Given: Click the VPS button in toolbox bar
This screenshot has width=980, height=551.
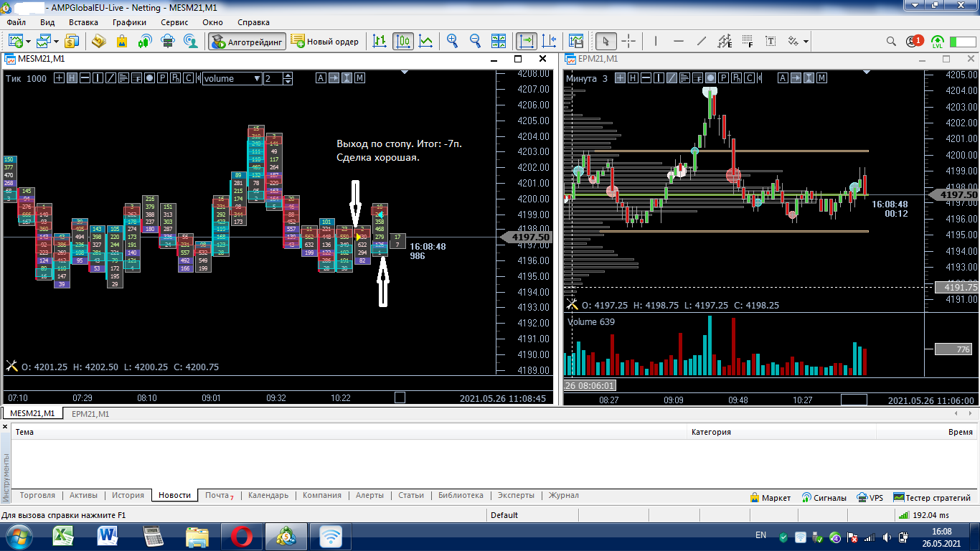Looking at the screenshot, I should 870,497.
